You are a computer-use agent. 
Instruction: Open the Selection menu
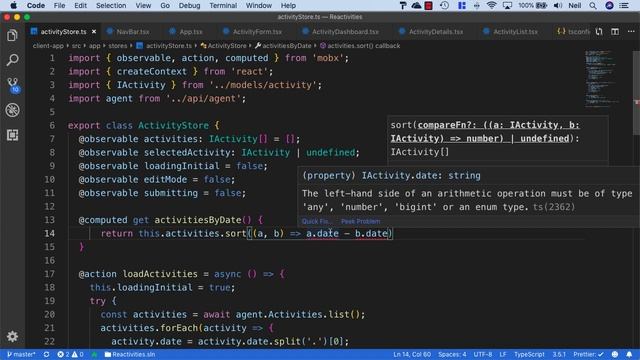pyautogui.click(x=111, y=5)
